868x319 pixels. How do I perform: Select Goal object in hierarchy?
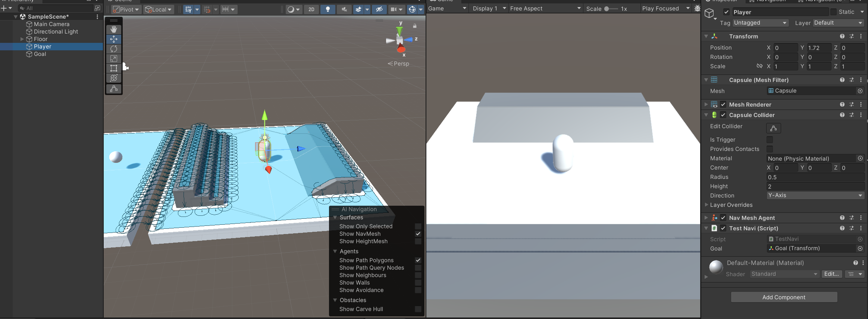click(40, 54)
